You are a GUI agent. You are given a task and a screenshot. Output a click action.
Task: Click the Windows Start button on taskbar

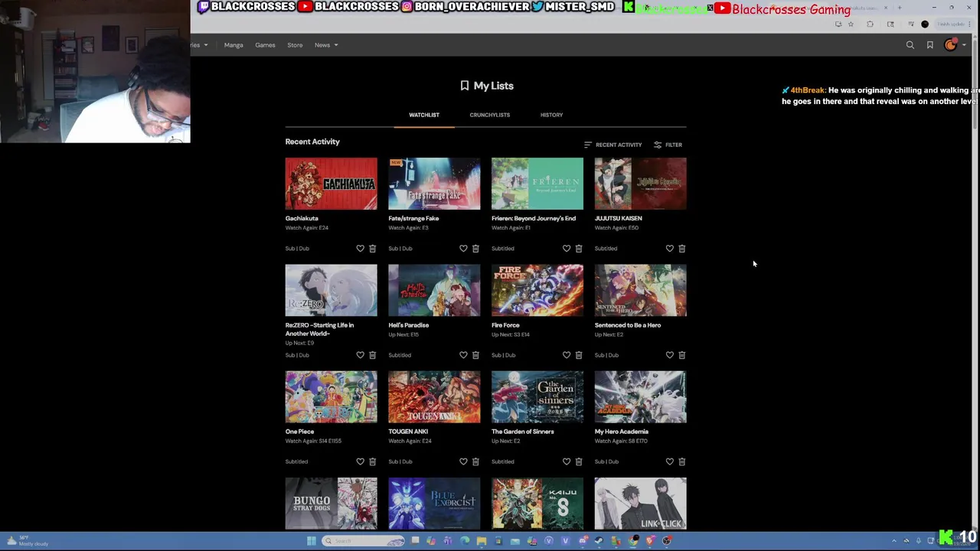[311, 541]
